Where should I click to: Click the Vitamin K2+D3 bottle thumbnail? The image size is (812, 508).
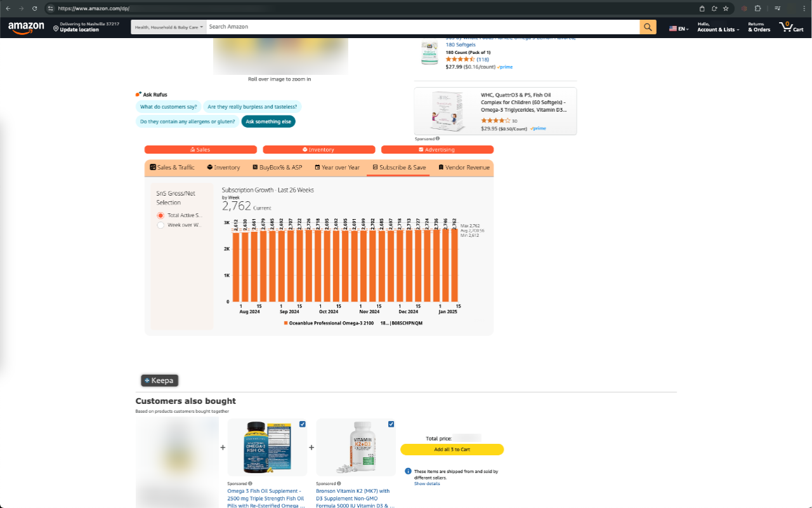355,448
